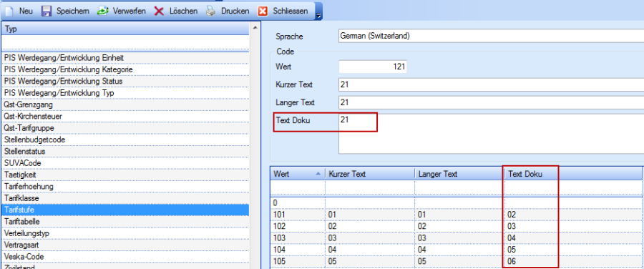
Task: Select the Verteilungstyp entry
Action: [x=125, y=233]
